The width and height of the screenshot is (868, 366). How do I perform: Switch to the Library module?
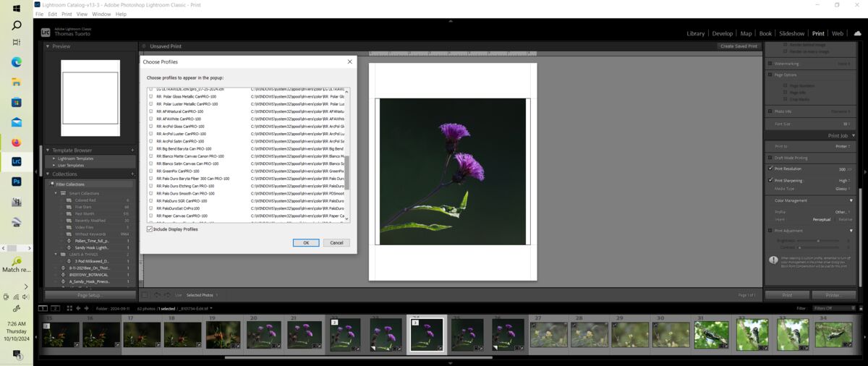pyautogui.click(x=696, y=33)
